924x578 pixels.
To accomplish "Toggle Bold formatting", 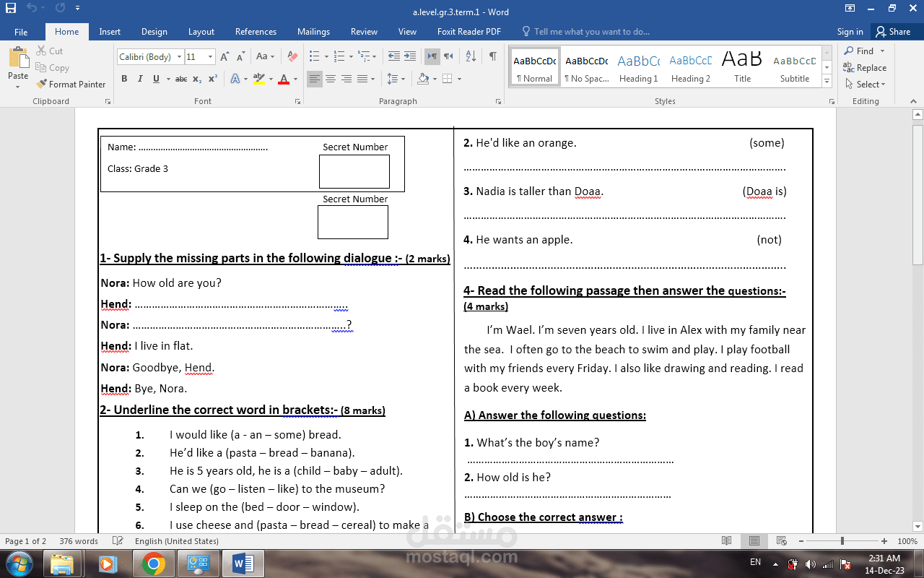I will [124, 79].
